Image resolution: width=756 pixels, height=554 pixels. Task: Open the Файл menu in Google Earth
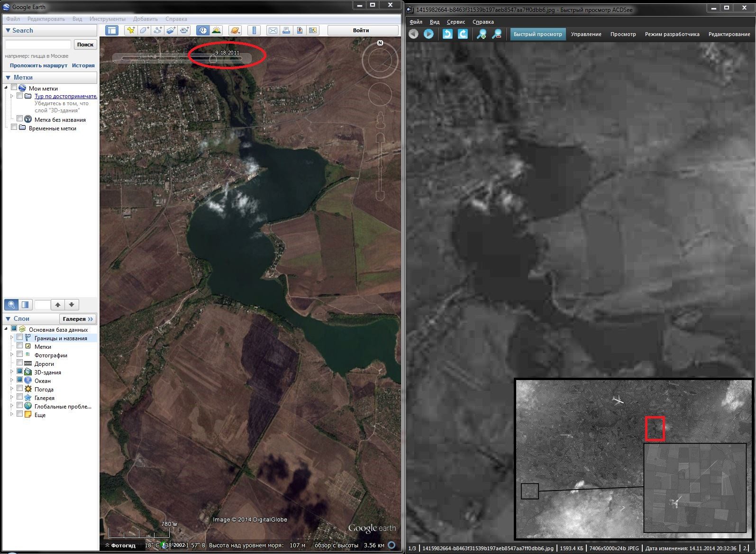[13, 19]
